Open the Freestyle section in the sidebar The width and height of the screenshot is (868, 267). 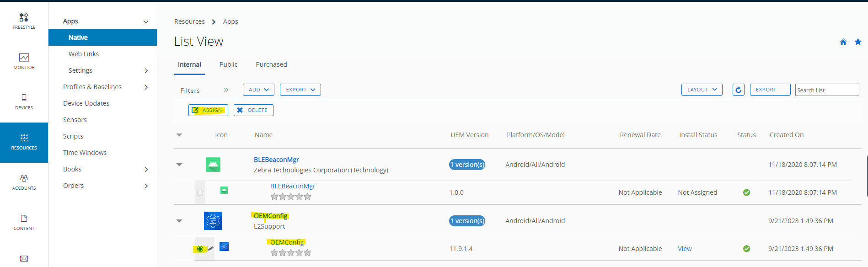[24, 21]
